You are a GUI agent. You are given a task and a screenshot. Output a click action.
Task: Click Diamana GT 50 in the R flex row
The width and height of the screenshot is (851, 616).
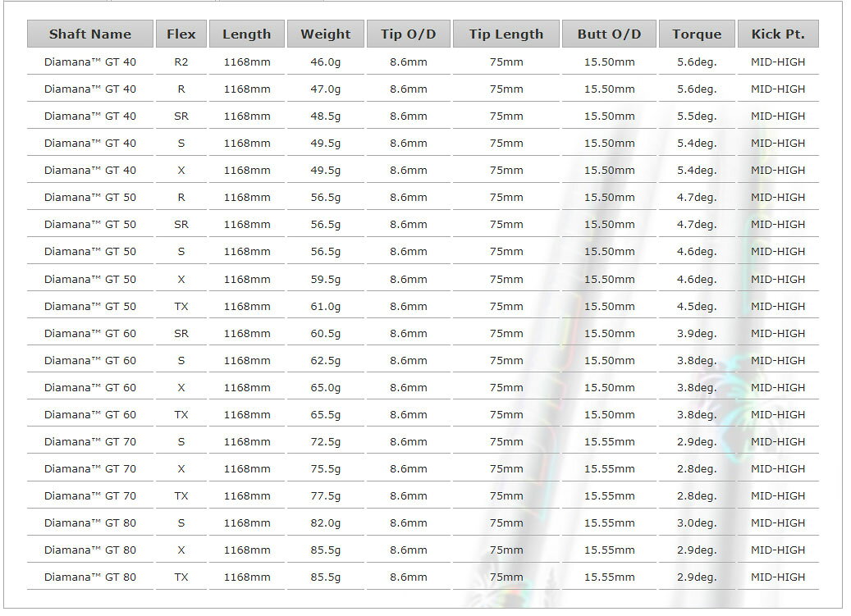pyautogui.click(x=90, y=198)
